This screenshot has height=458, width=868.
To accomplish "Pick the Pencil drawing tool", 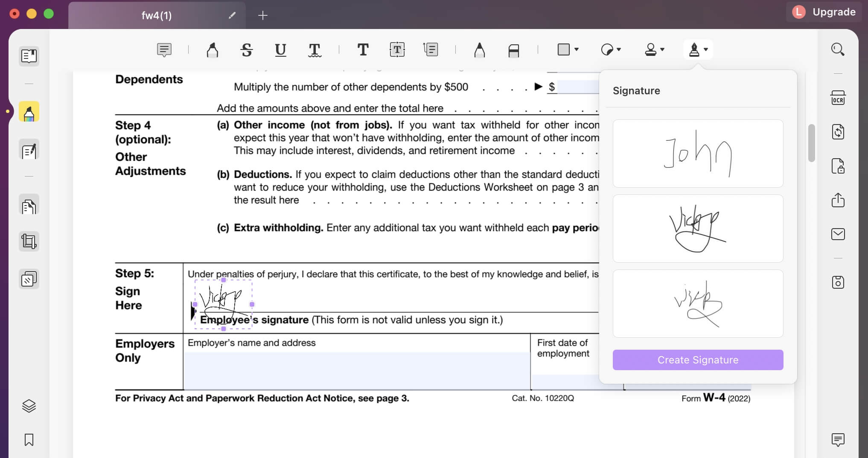I will tap(480, 49).
